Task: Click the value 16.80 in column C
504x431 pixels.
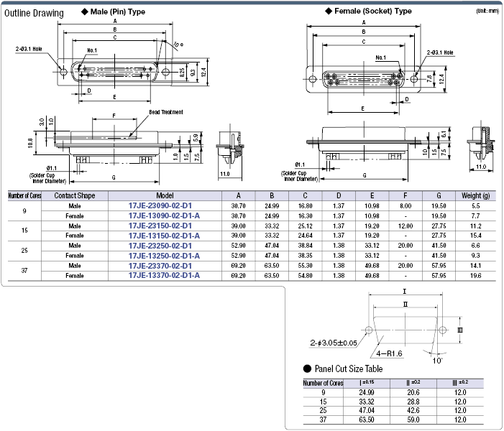Action: point(305,206)
